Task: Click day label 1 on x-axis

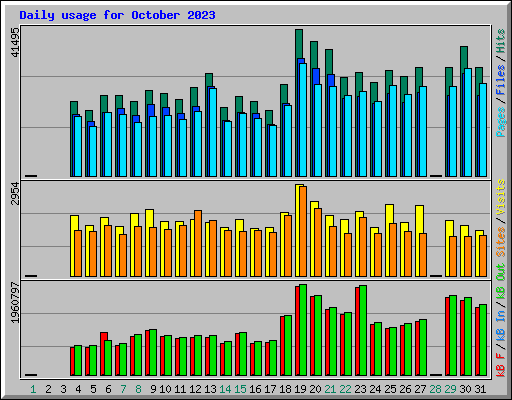Action: pyautogui.click(x=33, y=389)
